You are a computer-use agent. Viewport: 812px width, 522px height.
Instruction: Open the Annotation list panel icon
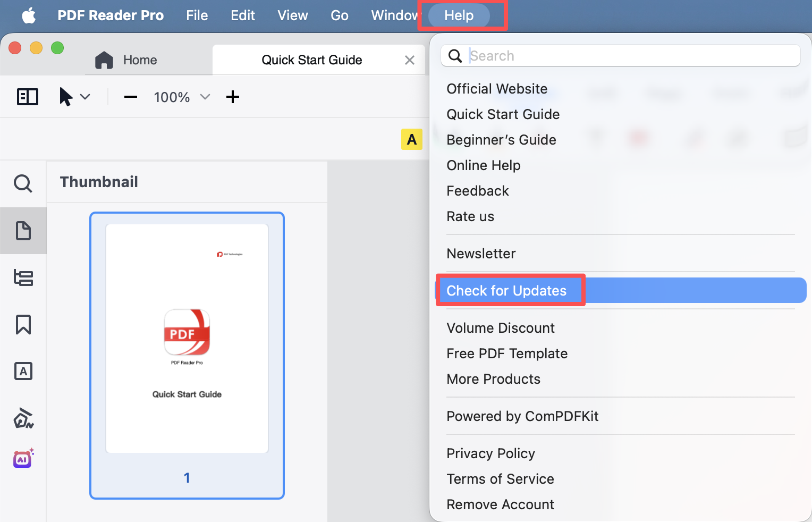pyautogui.click(x=23, y=371)
